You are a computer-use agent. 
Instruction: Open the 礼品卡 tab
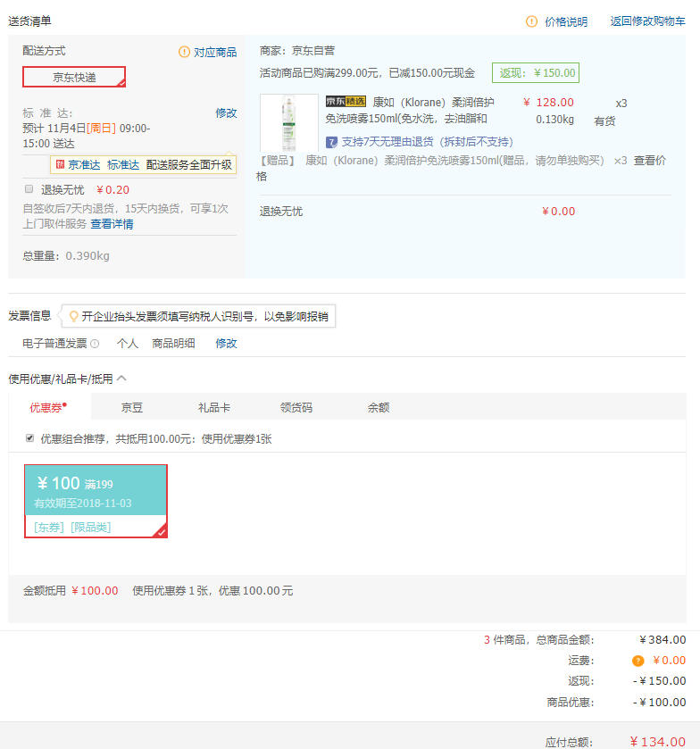tap(214, 407)
